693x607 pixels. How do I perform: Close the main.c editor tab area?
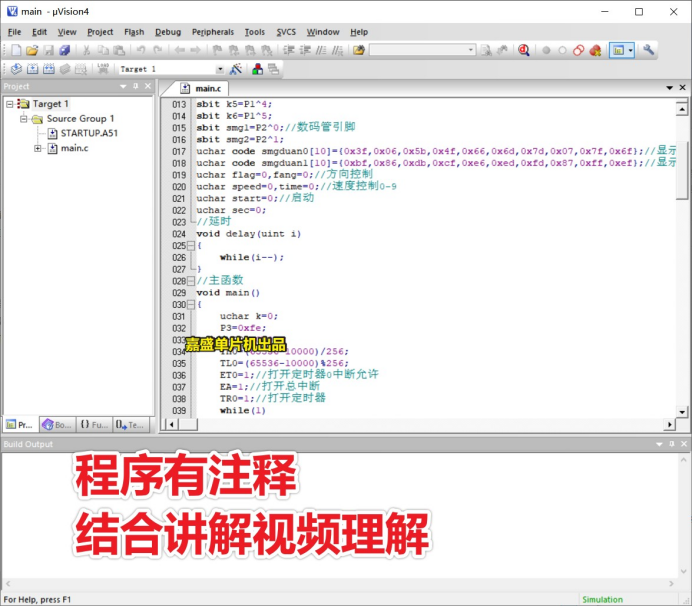(x=682, y=88)
